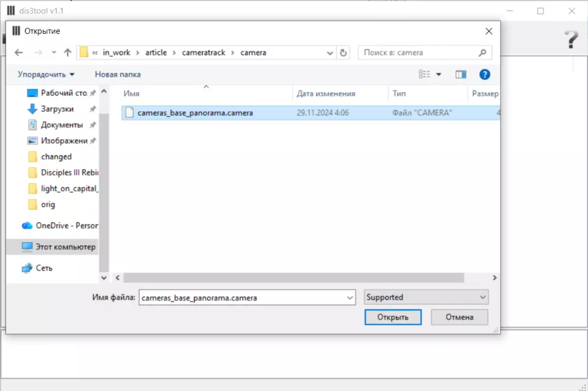588x391 pixels.
Task: Open the Disciples III folder in sidebar
Action: tap(63, 173)
